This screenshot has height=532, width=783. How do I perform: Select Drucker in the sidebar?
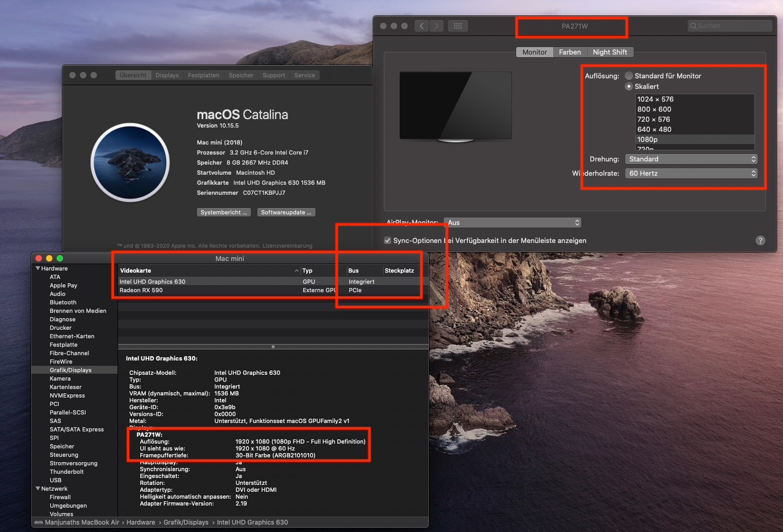tap(60, 328)
